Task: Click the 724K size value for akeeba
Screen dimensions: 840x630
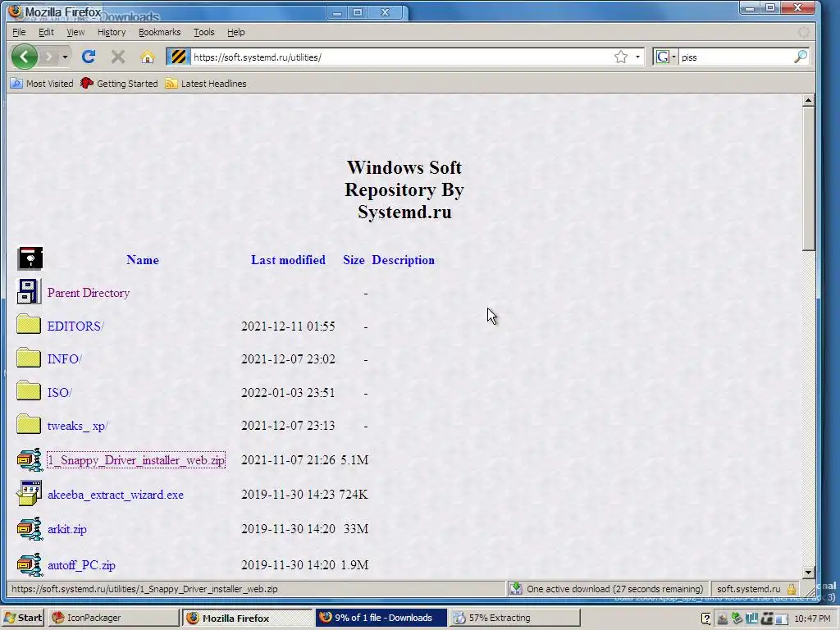Action: tap(354, 495)
